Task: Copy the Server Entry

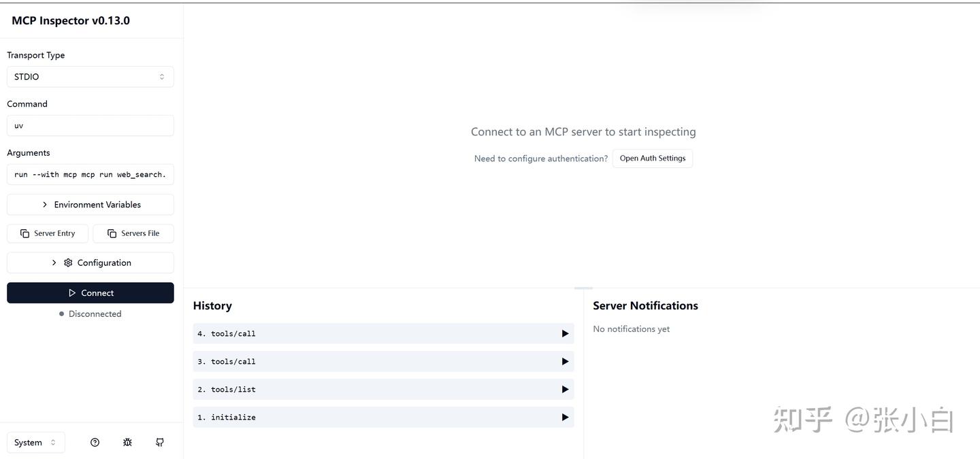Action: pos(48,233)
